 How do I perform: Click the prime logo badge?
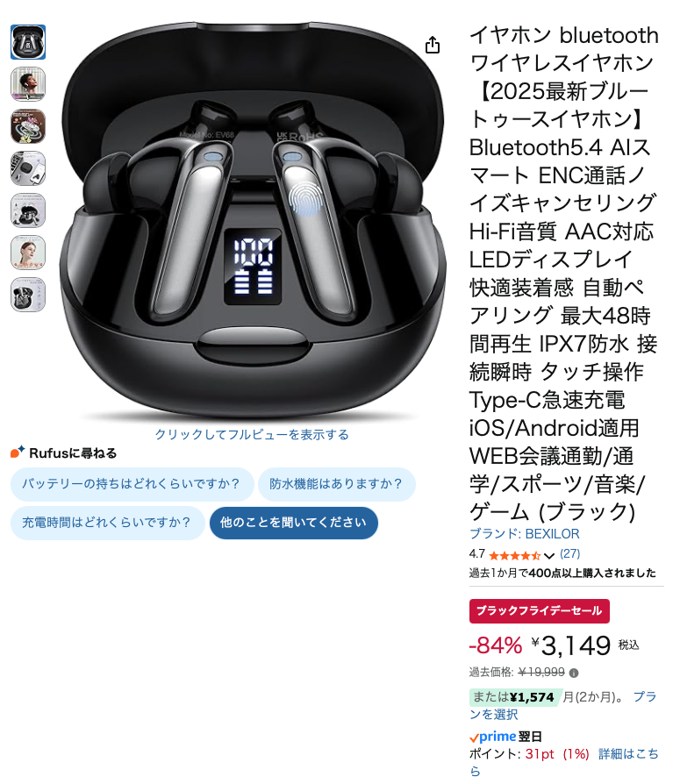[x=493, y=737]
